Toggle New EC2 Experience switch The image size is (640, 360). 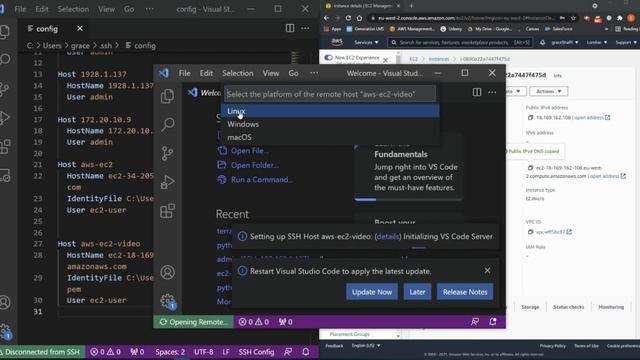pos(328,58)
